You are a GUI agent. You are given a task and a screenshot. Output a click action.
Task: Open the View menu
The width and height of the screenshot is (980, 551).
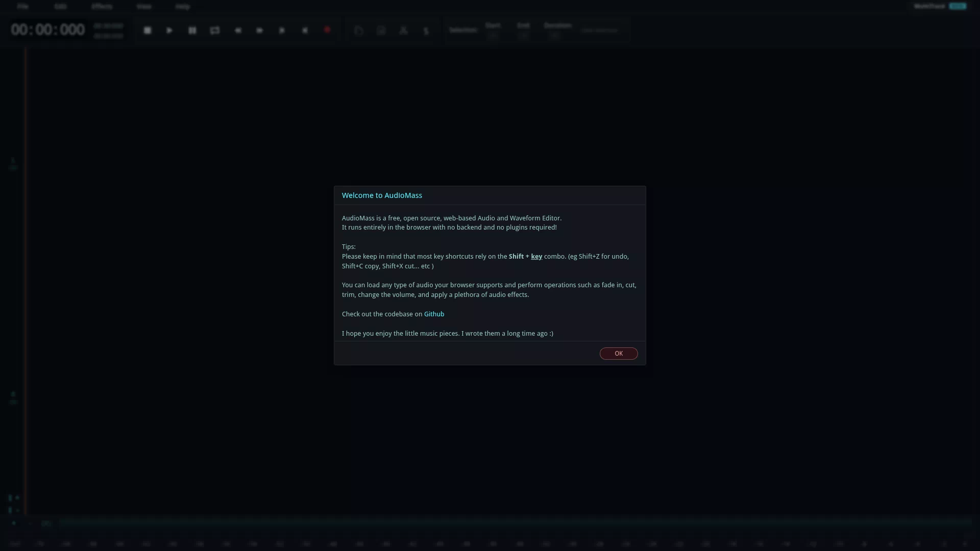pos(144,6)
